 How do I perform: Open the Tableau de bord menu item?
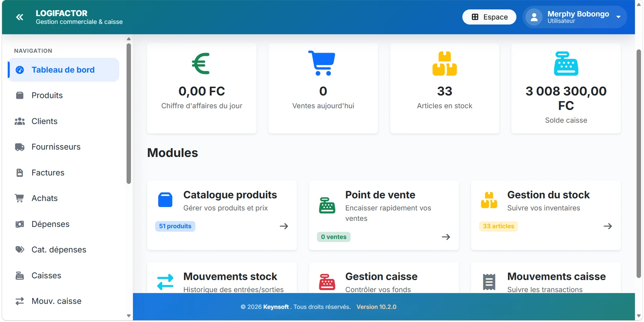tap(64, 70)
